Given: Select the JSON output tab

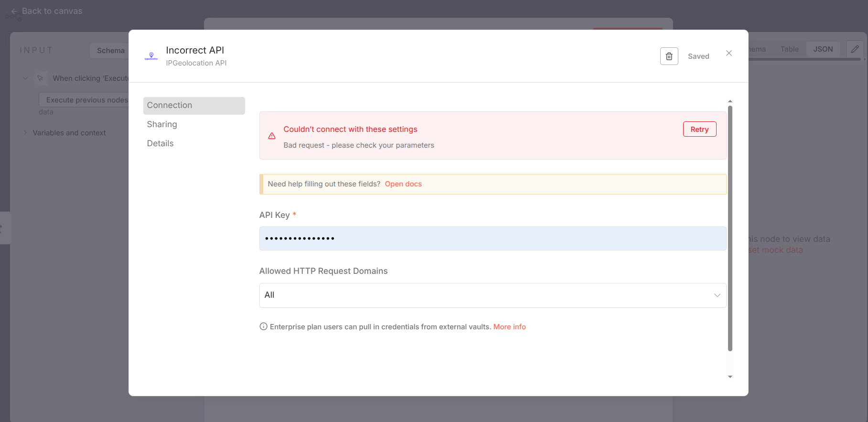Looking at the screenshot, I should tap(823, 49).
